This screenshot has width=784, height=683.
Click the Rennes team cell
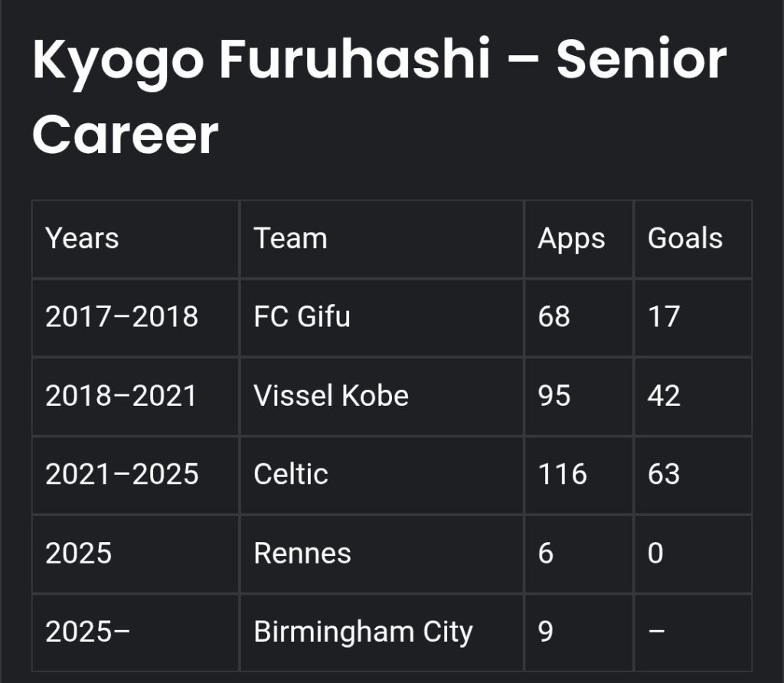click(382, 554)
